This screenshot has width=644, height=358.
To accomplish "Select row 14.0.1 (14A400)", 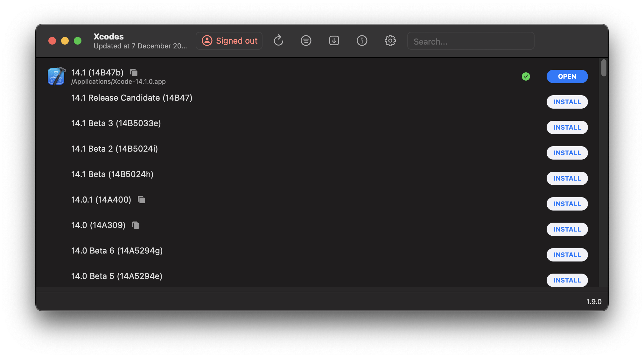I will coord(101,200).
